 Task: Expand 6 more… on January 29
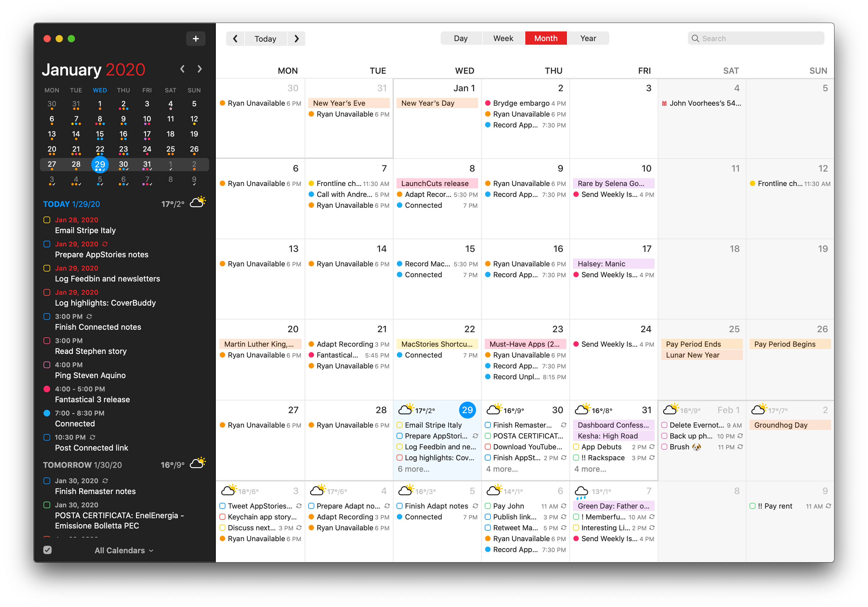(413, 469)
